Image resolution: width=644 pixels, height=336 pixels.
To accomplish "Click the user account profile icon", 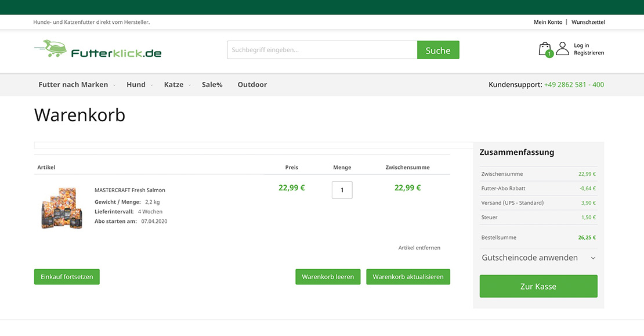I will [x=562, y=49].
